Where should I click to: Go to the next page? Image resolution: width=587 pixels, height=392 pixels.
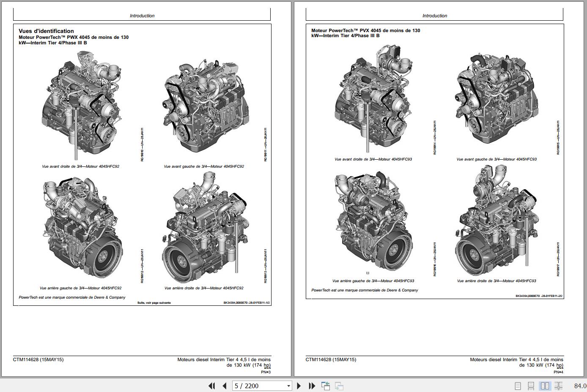(x=299, y=386)
